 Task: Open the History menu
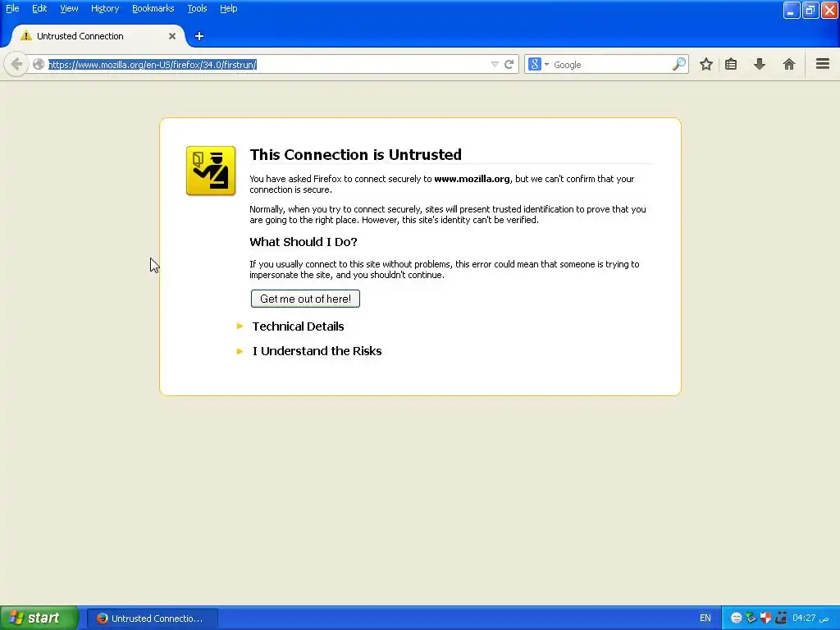point(105,8)
